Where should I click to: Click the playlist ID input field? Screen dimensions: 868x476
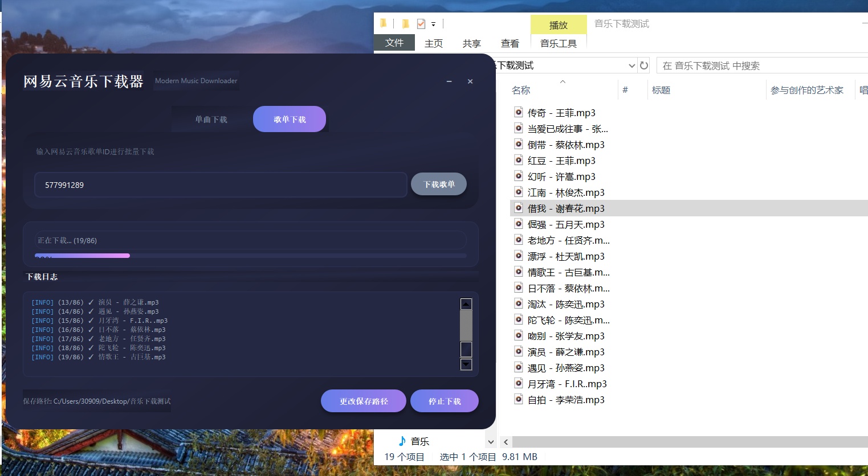point(221,185)
